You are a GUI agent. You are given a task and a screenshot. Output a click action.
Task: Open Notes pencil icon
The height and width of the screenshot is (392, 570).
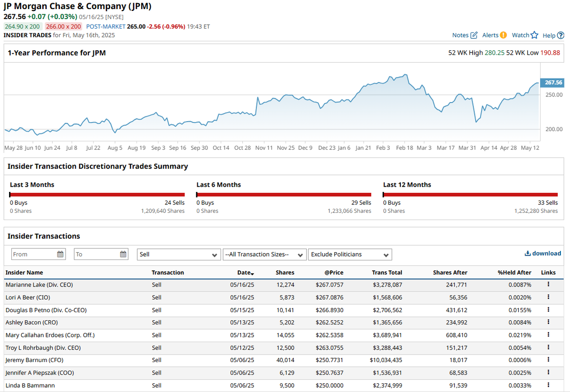[x=473, y=35]
